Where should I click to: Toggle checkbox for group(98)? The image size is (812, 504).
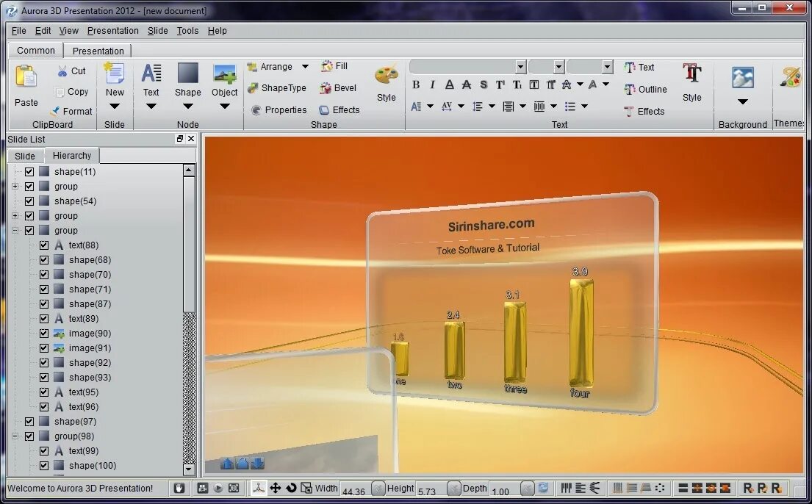tap(29, 436)
